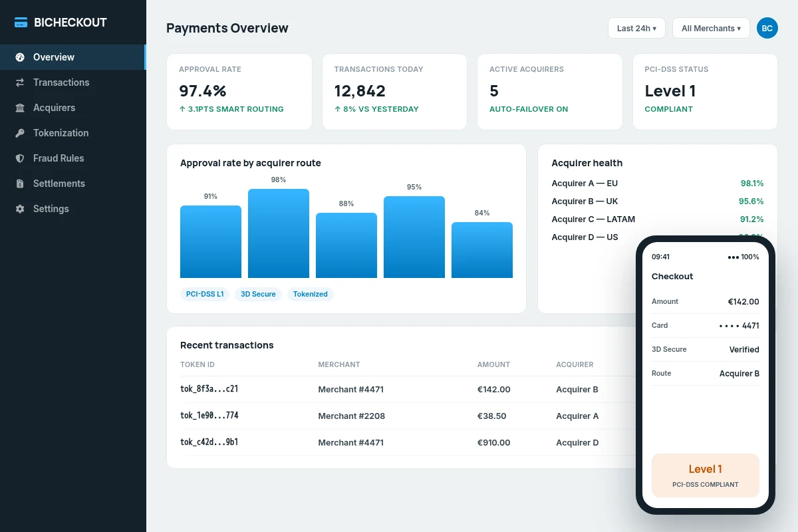Image resolution: width=798 pixels, height=532 pixels.
Task: Click the TOKEN ID column header
Action: tap(198, 364)
